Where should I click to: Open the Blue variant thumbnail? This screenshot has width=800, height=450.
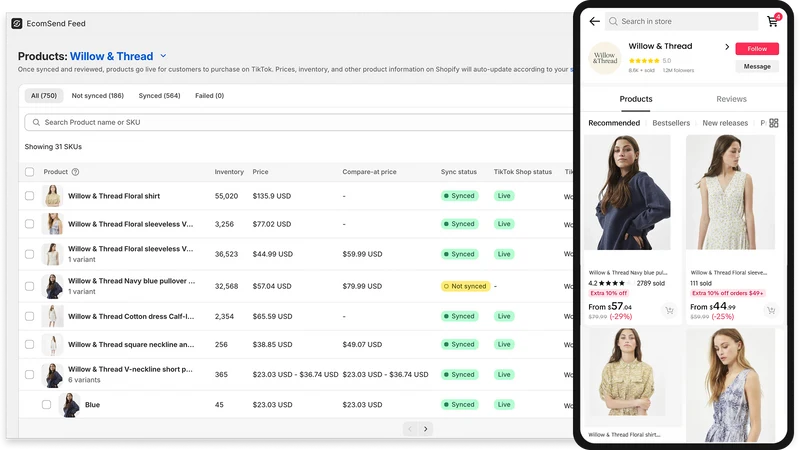click(69, 405)
